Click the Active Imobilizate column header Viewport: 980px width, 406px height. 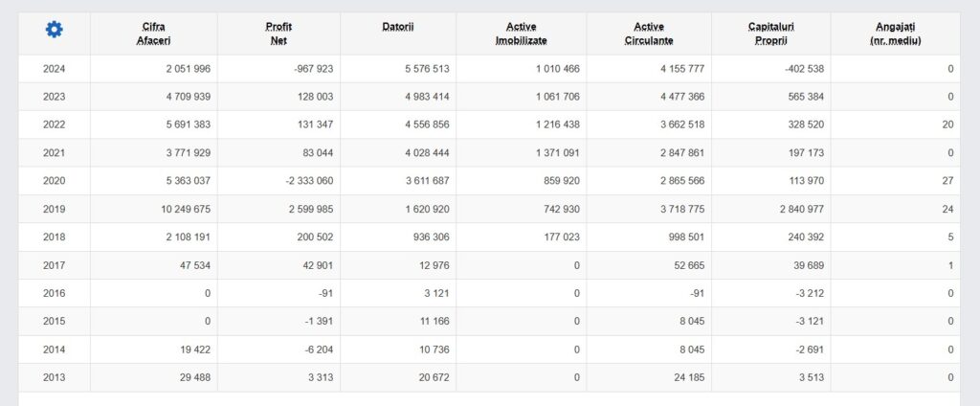pyautogui.click(x=520, y=34)
